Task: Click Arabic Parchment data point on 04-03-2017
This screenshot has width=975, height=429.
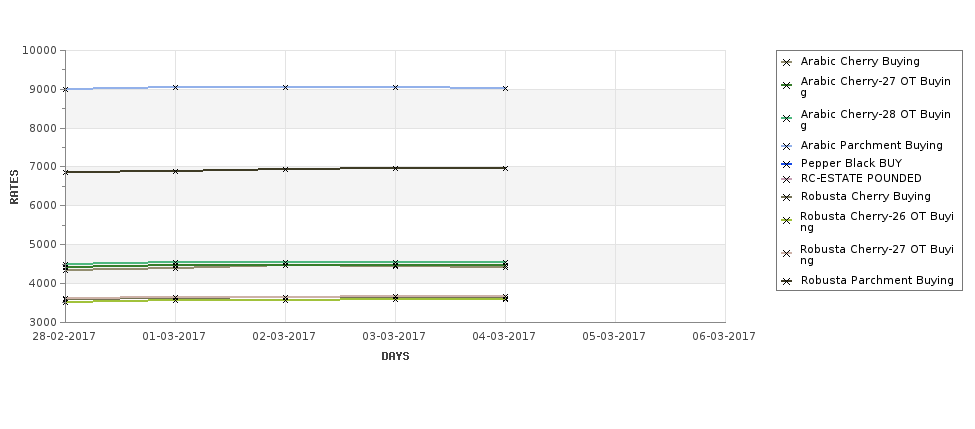Action: tap(505, 88)
